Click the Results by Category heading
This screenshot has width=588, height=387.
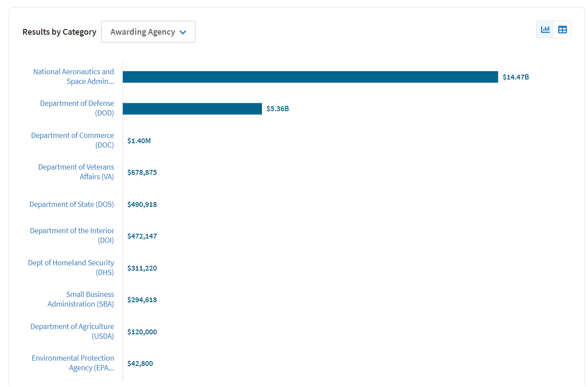59,32
